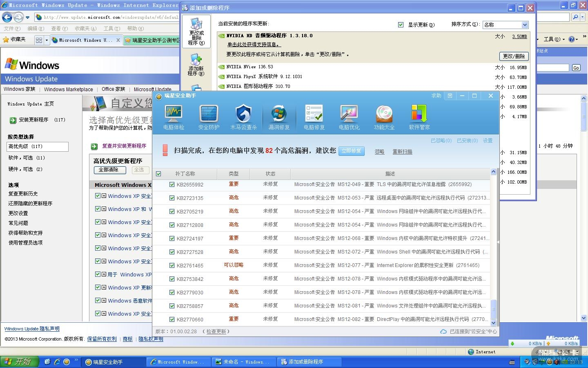Uncheck the KB2723135 patch checkbox
Image resolution: width=588 pixels, height=368 pixels.
tap(172, 198)
